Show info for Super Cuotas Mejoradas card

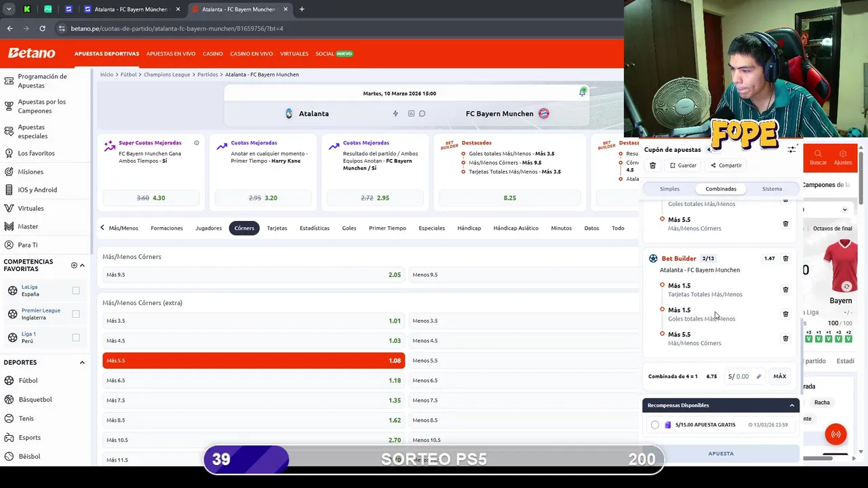click(197, 143)
